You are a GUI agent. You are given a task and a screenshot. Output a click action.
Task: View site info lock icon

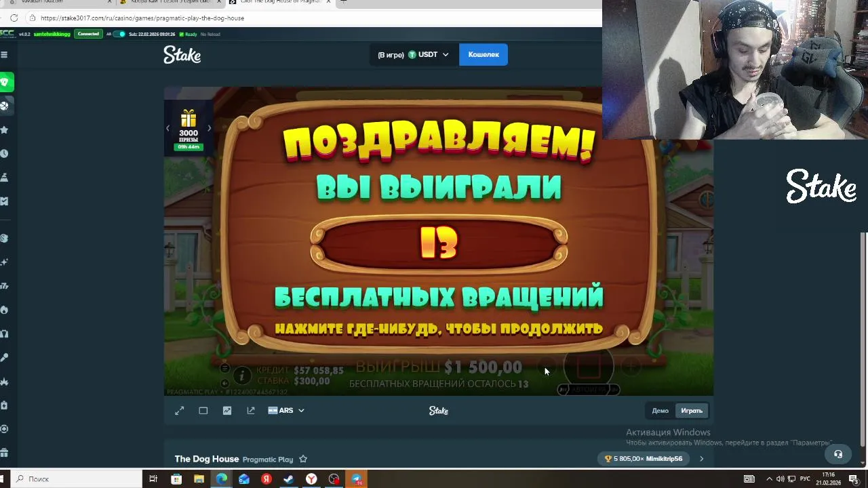tap(33, 18)
